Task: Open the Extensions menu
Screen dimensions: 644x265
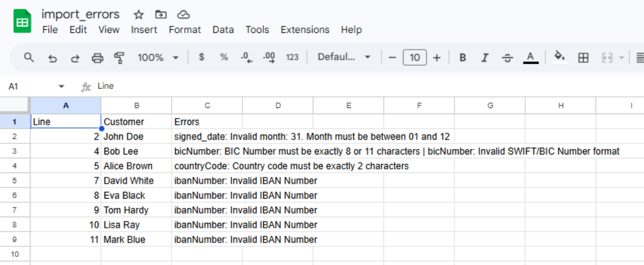Action: point(305,30)
